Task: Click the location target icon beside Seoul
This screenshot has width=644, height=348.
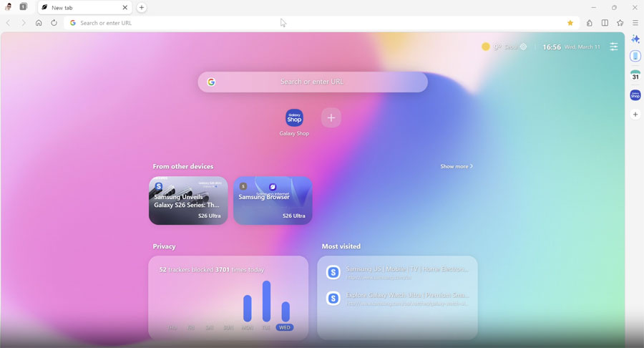Action: coord(523,47)
